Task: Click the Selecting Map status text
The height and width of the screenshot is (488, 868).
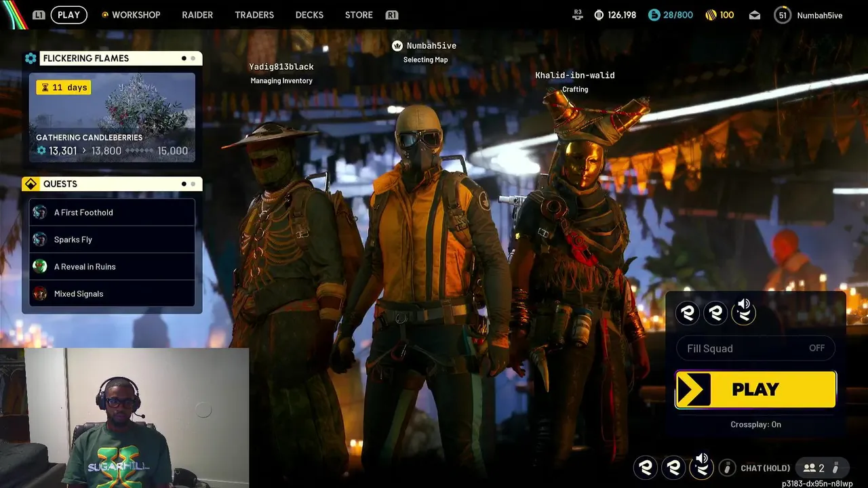Action: coord(425,60)
